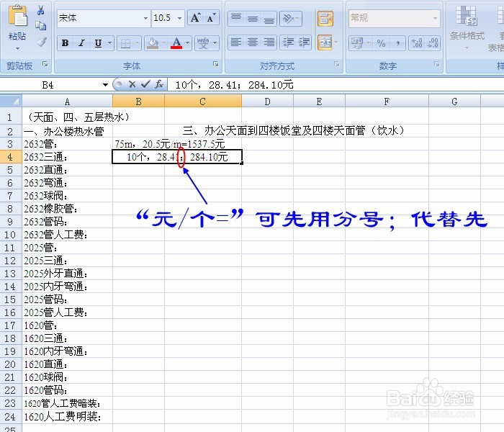Click the Select All corner button
The width and height of the screenshot is (504, 432).
(x=11, y=102)
